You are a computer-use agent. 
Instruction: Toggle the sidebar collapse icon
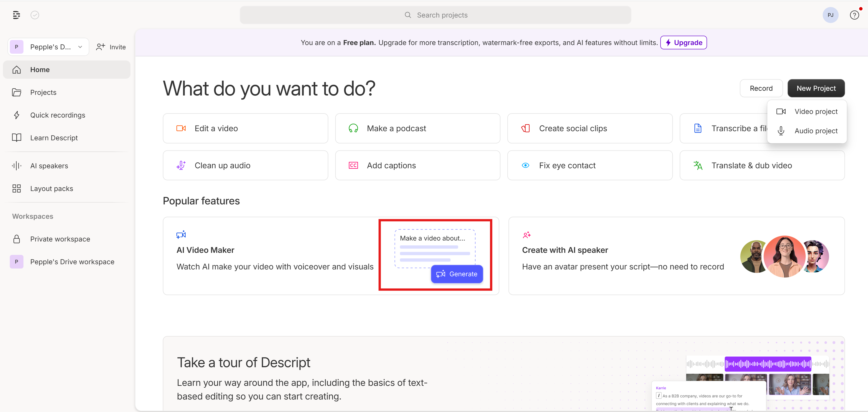pyautogui.click(x=16, y=15)
